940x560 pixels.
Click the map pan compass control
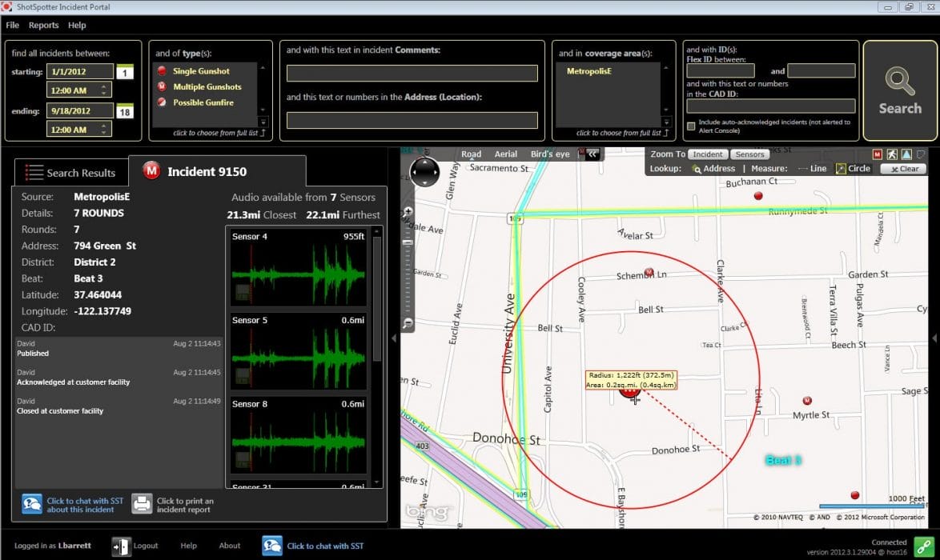coord(424,170)
